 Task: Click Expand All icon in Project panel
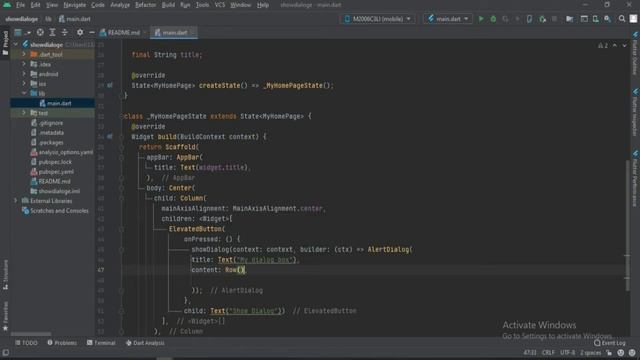(52, 32)
